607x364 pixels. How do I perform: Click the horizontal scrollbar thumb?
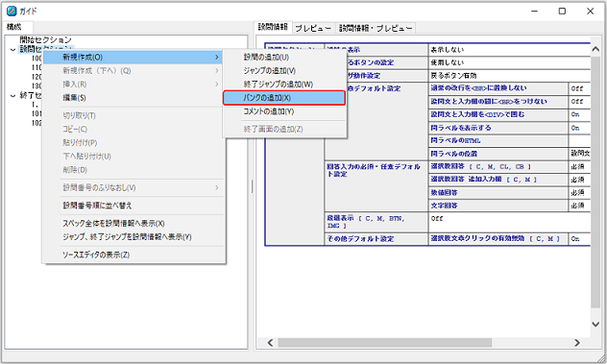pyautogui.click(x=385, y=343)
